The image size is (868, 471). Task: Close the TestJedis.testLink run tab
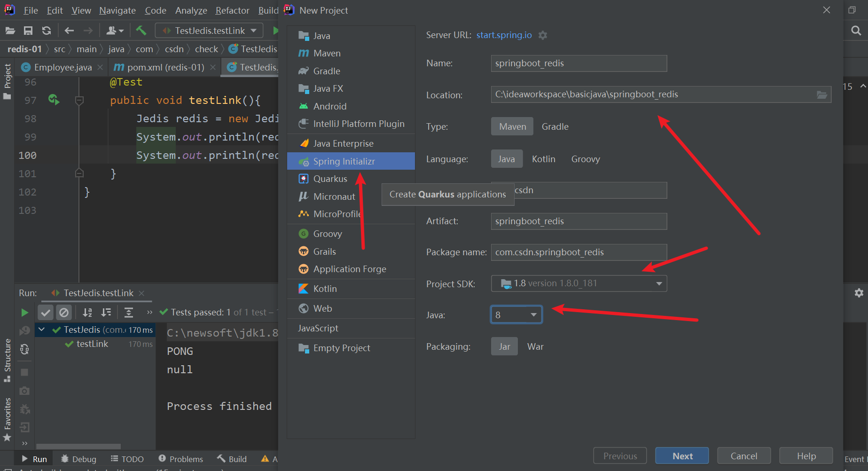point(141,293)
